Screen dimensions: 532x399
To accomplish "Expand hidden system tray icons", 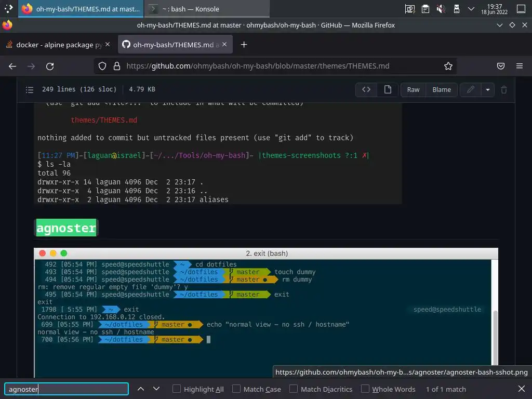I will [471, 9].
